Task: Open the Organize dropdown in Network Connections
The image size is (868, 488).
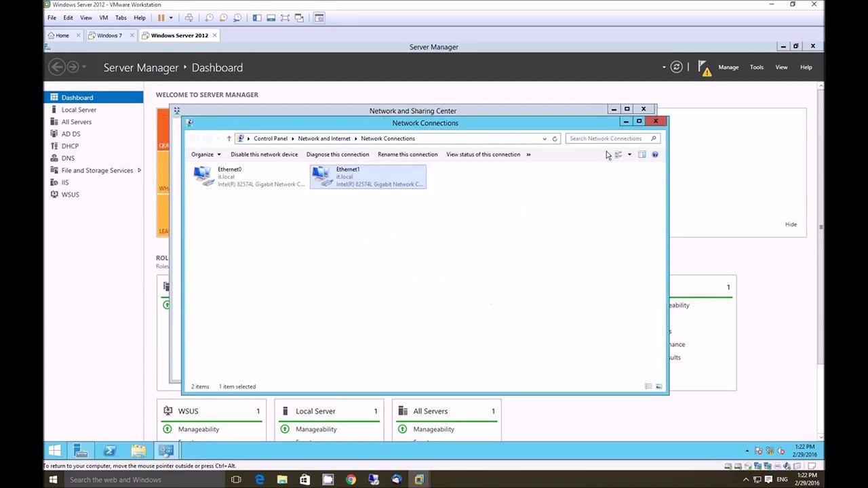Action: [205, 155]
